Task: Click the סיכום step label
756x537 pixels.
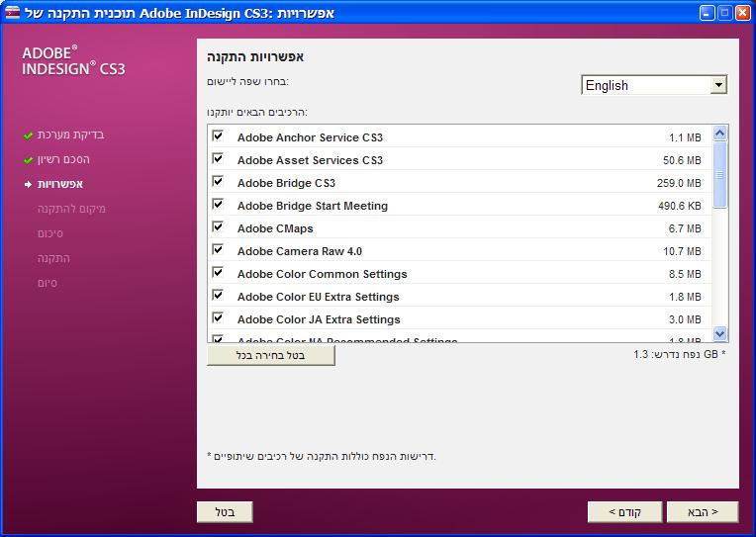Action: (50, 233)
